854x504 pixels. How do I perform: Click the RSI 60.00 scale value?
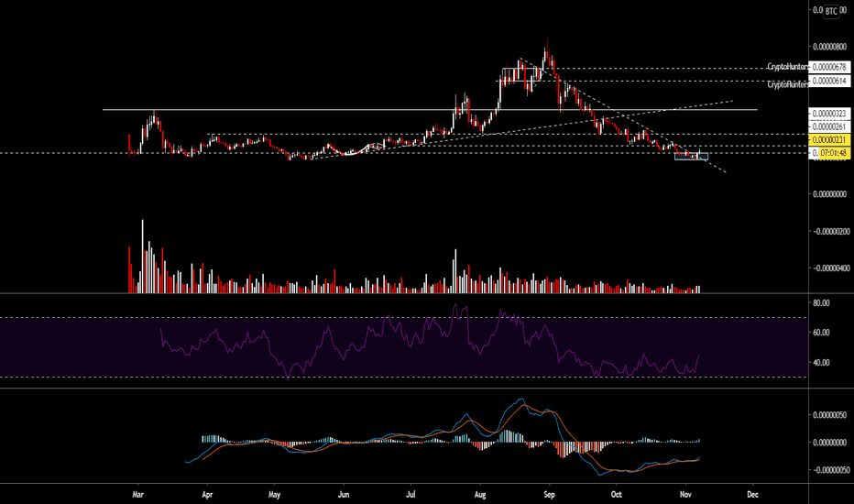point(821,333)
